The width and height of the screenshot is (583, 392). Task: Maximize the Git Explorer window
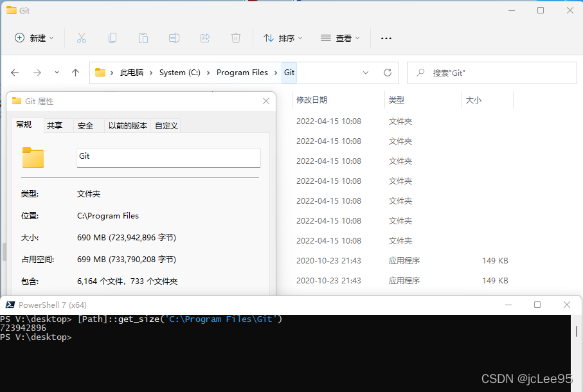[x=541, y=10]
